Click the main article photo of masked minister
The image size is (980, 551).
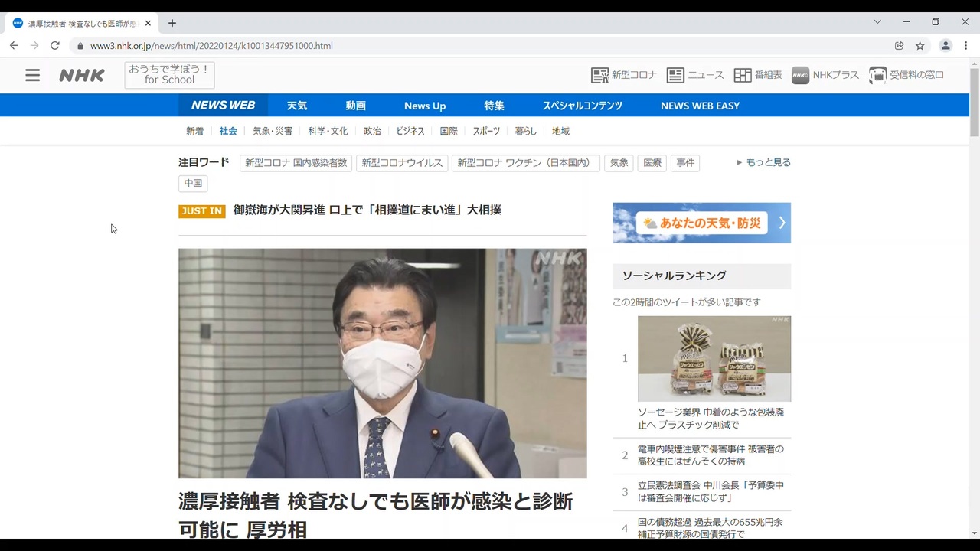pos(383,364)
